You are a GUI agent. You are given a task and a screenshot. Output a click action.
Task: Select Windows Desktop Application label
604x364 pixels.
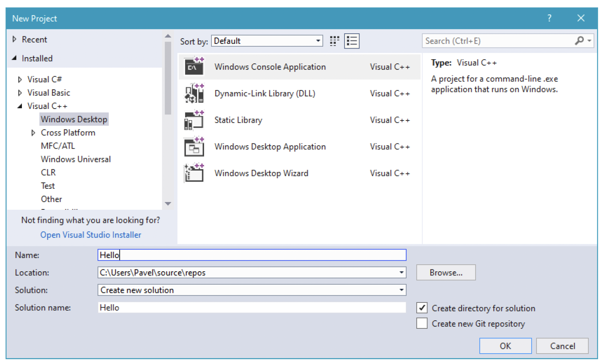[270, 147]
